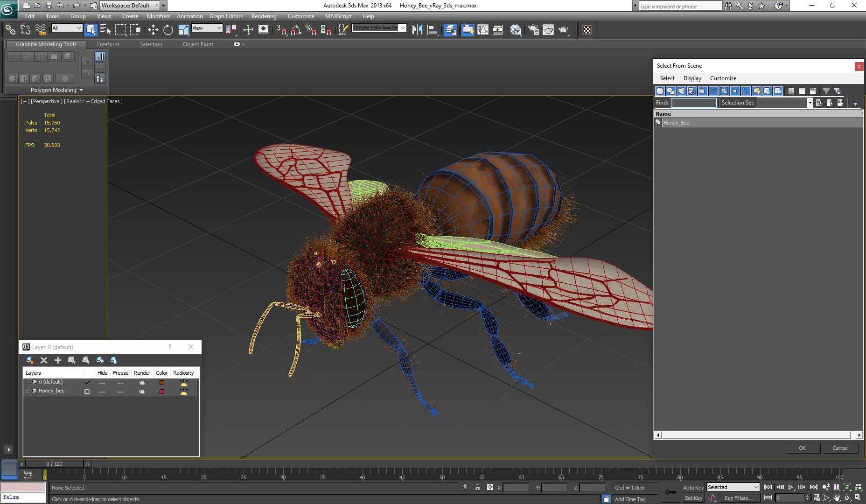
Task: Open the View reference coordinate dropdown
Action: 207,28
